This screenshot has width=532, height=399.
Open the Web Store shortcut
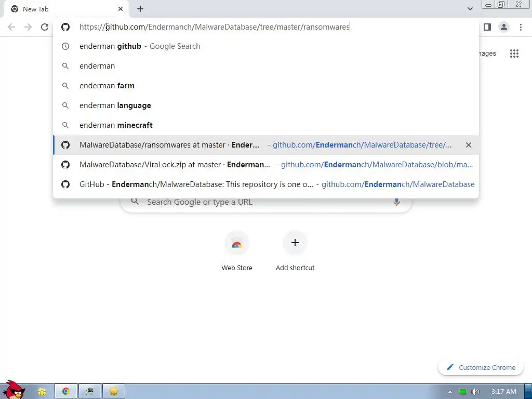[x=237, y=251]
